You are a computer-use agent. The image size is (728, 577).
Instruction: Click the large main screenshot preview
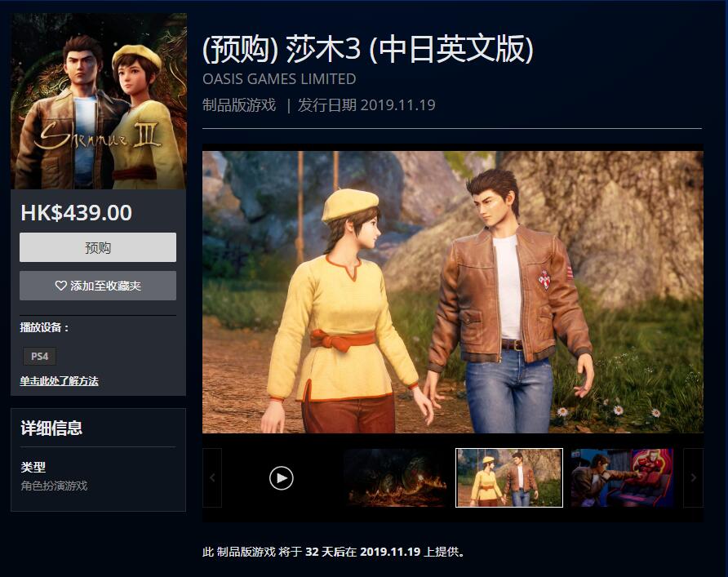click(453, 292)
